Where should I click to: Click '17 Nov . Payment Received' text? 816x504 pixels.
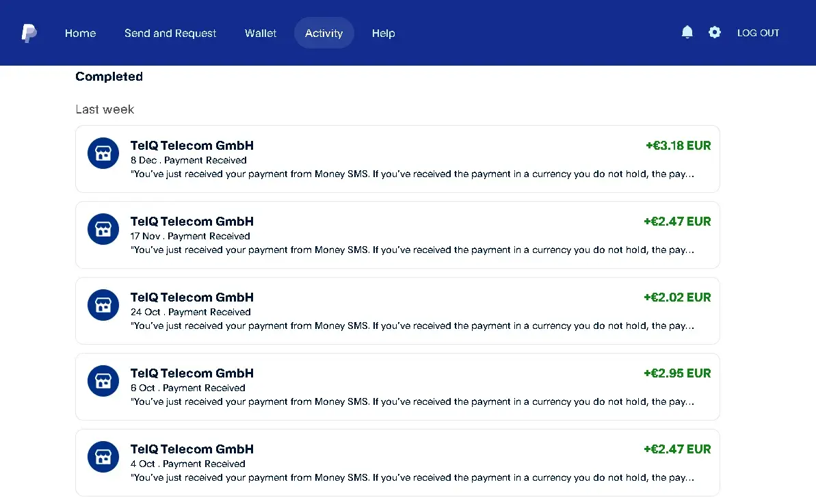point(190,236)
